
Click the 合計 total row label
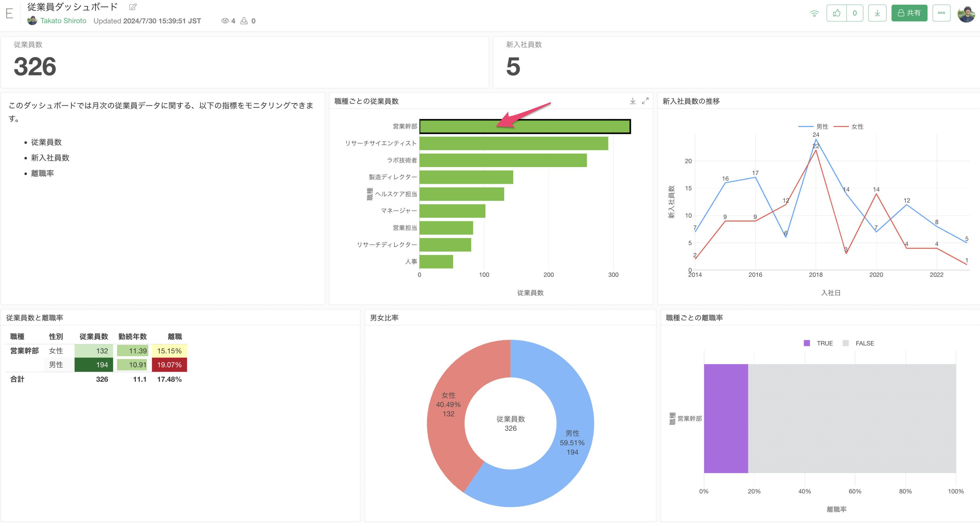click(17, 379)
